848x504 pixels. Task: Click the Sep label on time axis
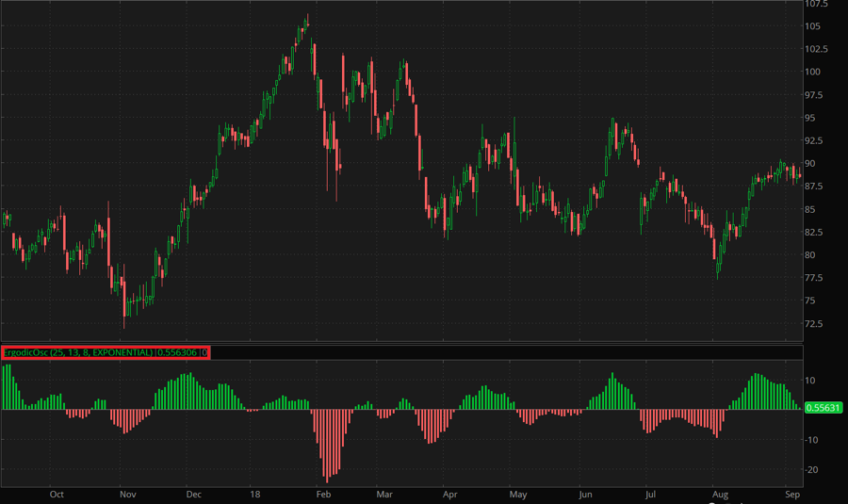click(x=791, y=493)
